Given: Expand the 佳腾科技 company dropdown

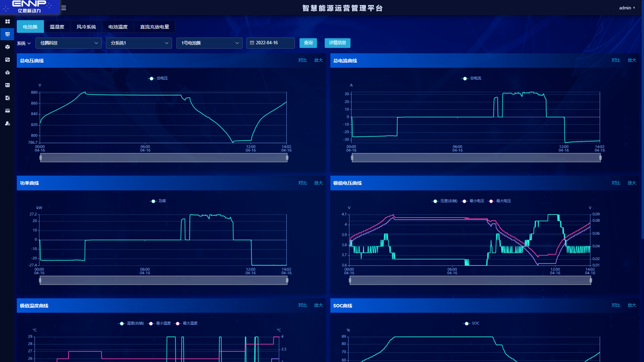Looking at the screenshot, I should (68, 43).
